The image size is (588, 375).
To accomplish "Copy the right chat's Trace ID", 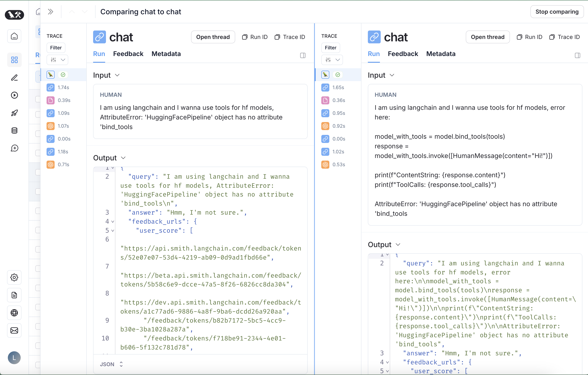I will pos(564,37).
